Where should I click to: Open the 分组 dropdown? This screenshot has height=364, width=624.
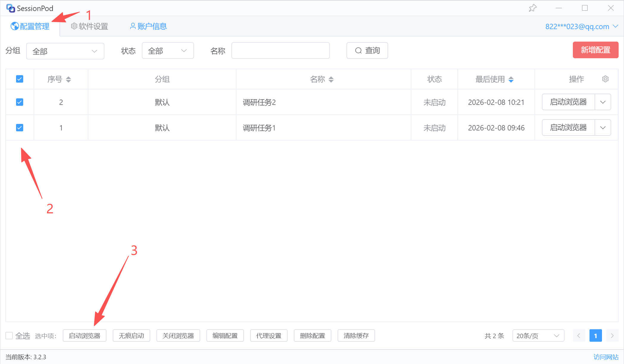point(65,51)
